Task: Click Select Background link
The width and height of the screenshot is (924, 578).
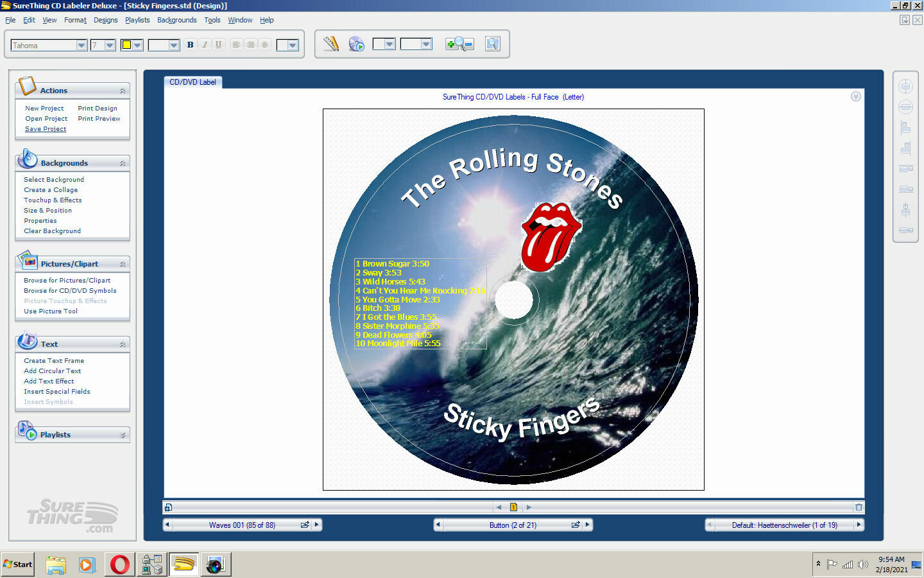Action: pyautogui.click(x=54, y=180)
